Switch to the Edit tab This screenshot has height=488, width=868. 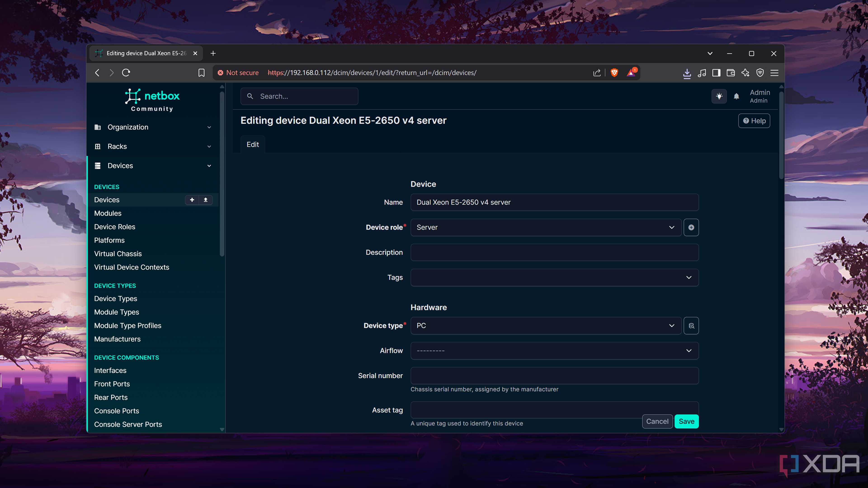pyautogui.click(x=252, y=145)
